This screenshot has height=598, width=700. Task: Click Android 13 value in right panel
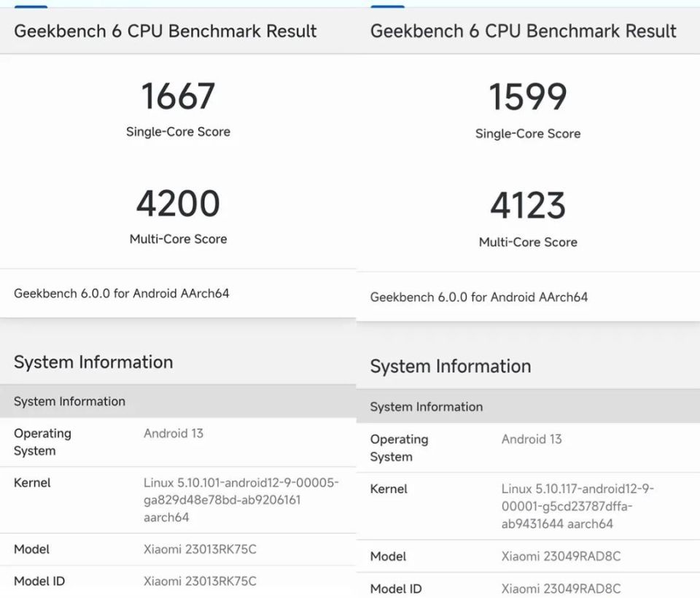[532, 439]
